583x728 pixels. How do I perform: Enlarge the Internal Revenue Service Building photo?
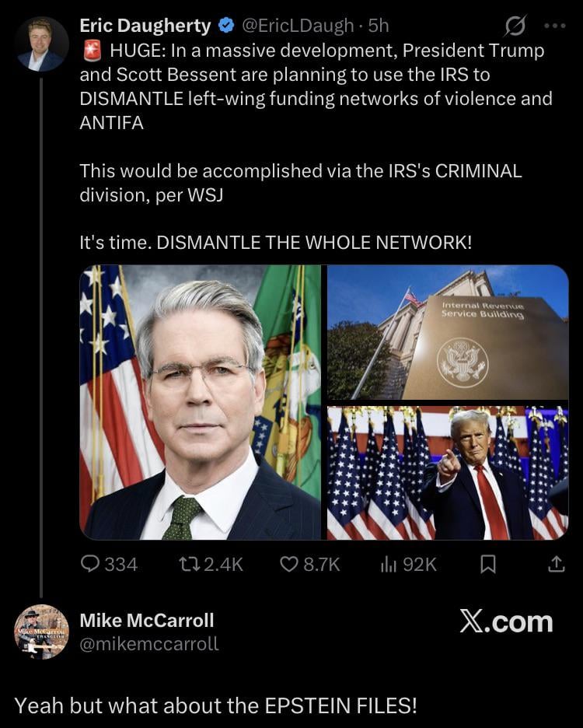(448, 332)
